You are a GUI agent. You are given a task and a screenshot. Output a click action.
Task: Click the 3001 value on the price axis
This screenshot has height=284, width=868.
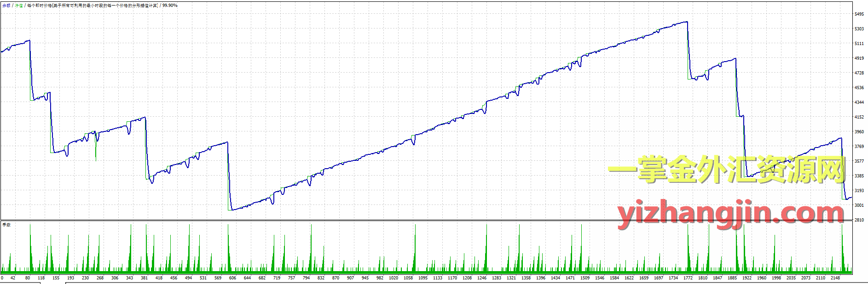[x=859, y=205]
